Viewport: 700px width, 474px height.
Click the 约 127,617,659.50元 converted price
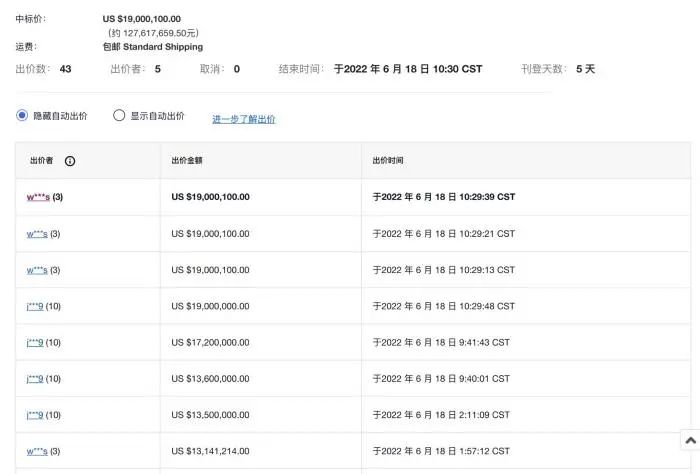pyautogui.click(x=153, y=33)
